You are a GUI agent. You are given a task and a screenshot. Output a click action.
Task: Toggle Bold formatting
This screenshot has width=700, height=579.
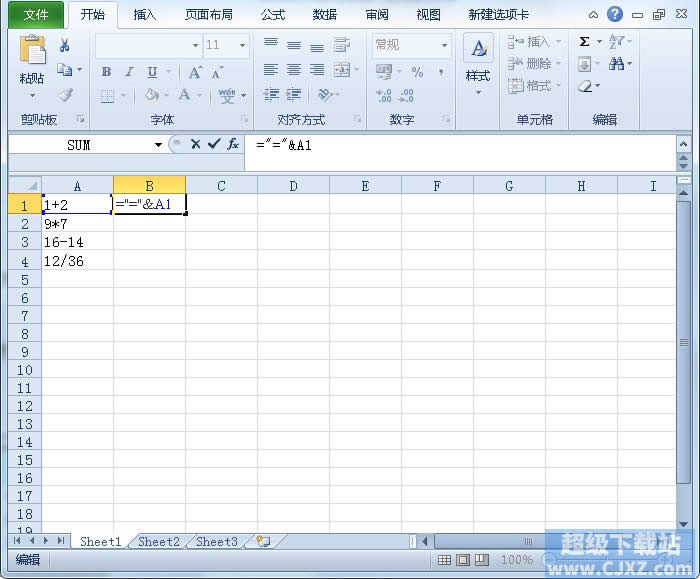point(106,72)
